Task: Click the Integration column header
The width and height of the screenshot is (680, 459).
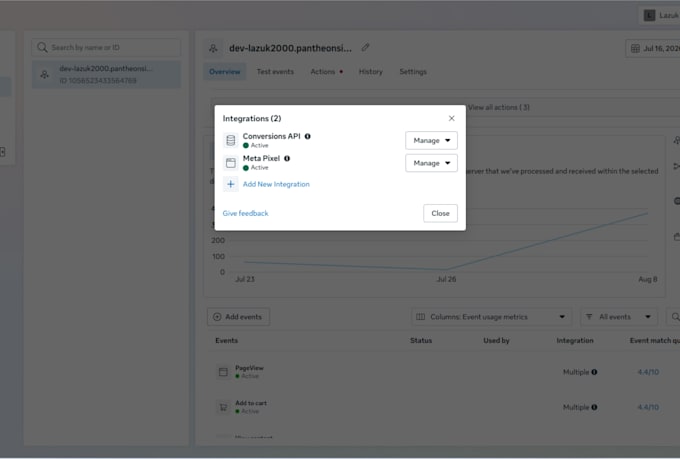Action: click(575, 341)
